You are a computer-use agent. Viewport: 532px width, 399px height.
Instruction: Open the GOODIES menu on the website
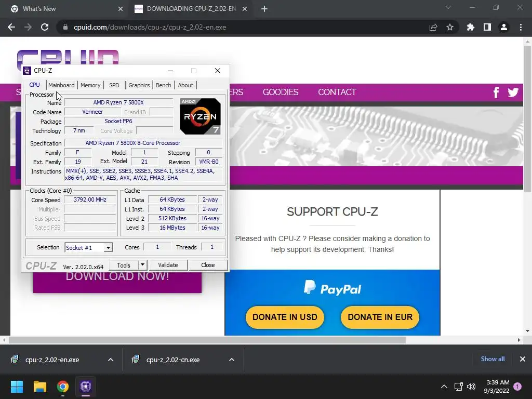coord(280,92)
